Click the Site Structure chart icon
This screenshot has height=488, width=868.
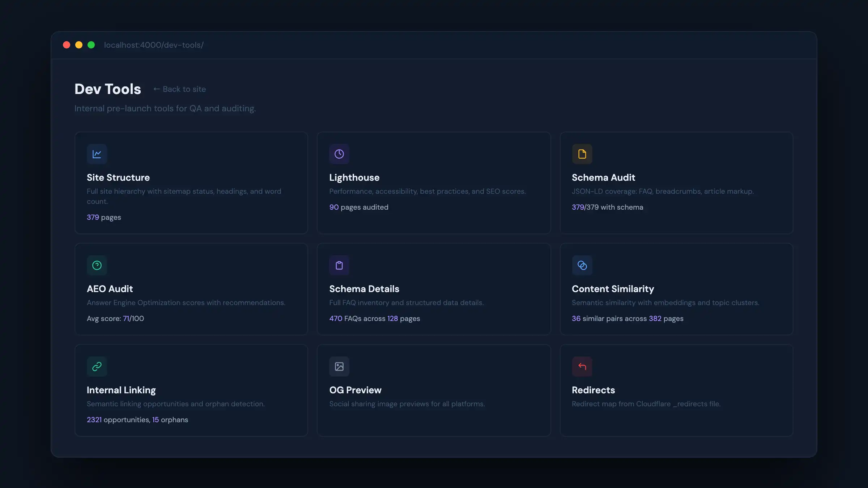pyautogui.click(x=97, y=154)
